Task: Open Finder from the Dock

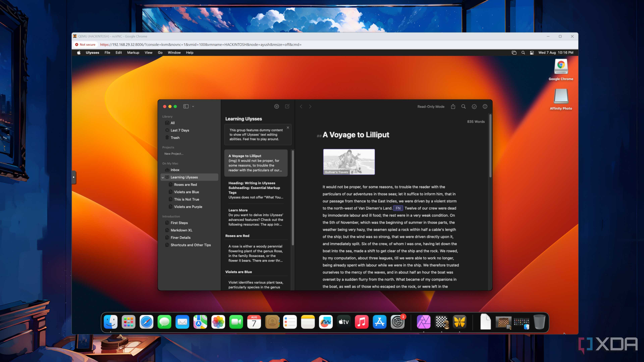Action: [111, 322]
